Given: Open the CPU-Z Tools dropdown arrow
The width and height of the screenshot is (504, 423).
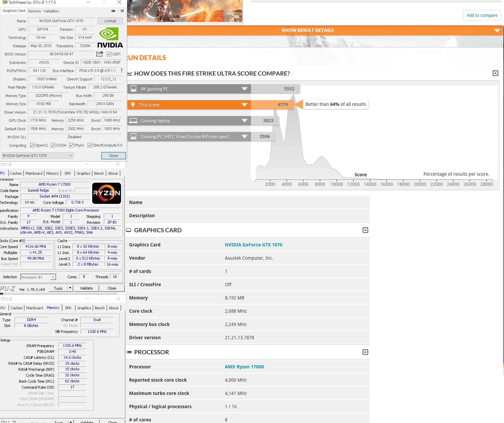Looking at the screenshot, I should (70, 288).
